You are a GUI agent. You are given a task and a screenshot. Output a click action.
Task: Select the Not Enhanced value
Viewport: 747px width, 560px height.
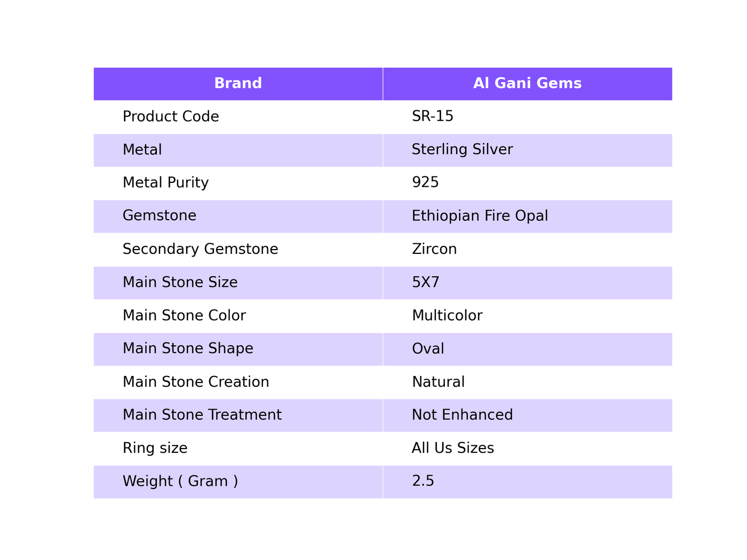462,415
